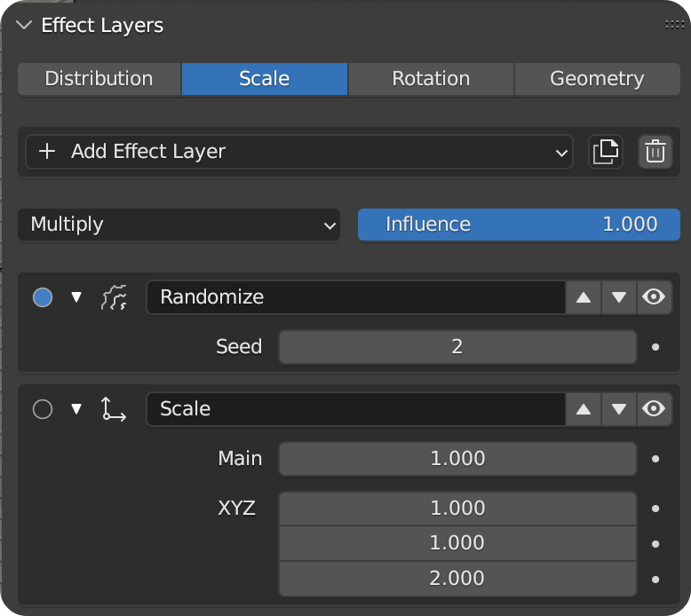Select the Scale tab
The height and width of the screenshot is (616, 691).
(x=265, y=79)
